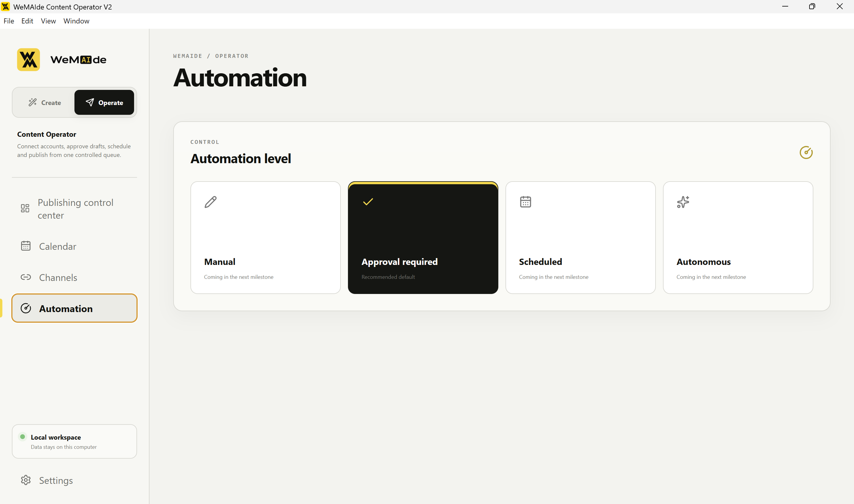The height and width of the screenshot is (504, 854).
Task: Click the WeMAIde wordmark text
Action: [x=78, y=60]
